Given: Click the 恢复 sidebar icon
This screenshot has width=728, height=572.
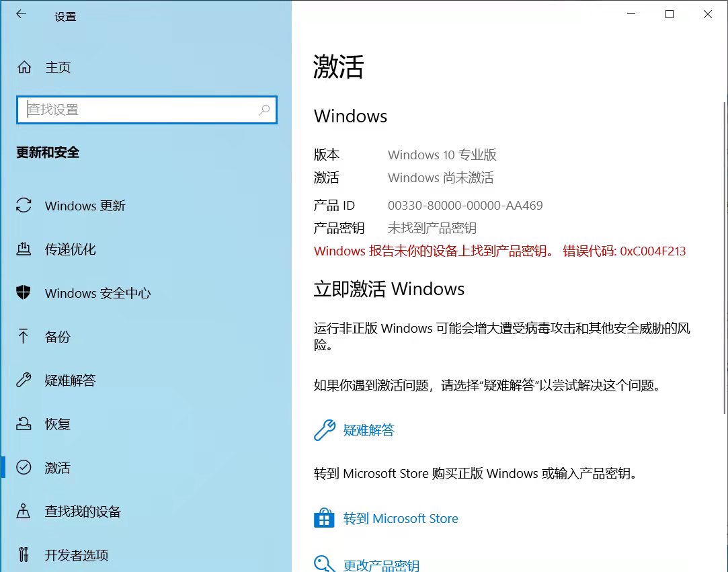Looking at the screenshot, I should click(24, 423).
